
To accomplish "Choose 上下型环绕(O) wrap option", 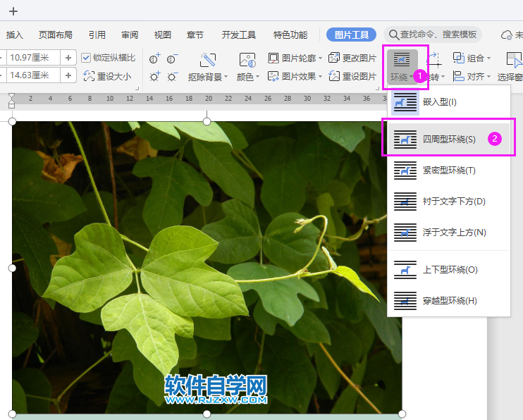I will (x=449, y=270).
